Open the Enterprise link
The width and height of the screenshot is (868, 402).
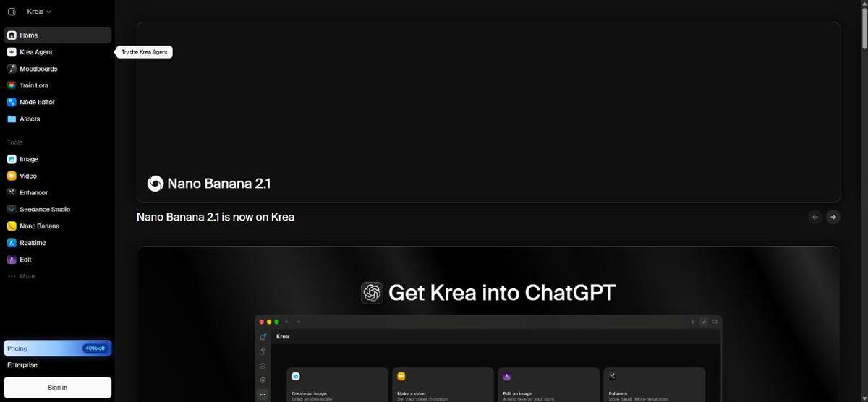22,365
